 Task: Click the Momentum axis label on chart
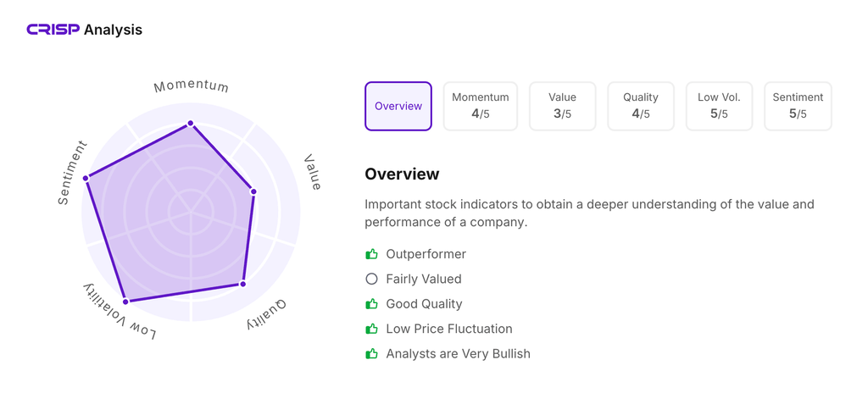coord(191,86)
